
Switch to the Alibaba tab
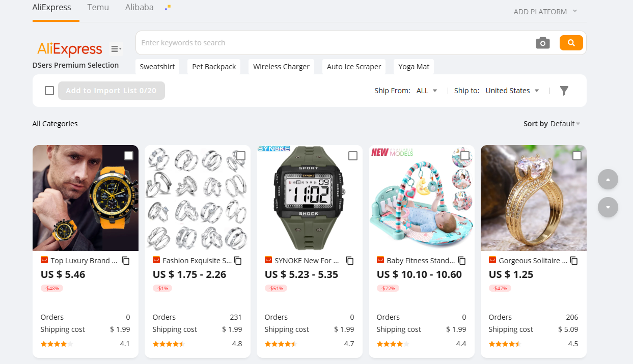[x=139, y=8]
